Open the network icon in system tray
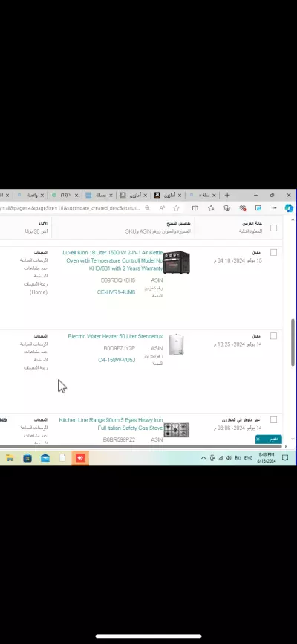This screenshot has height=644, width=297. 221,458
